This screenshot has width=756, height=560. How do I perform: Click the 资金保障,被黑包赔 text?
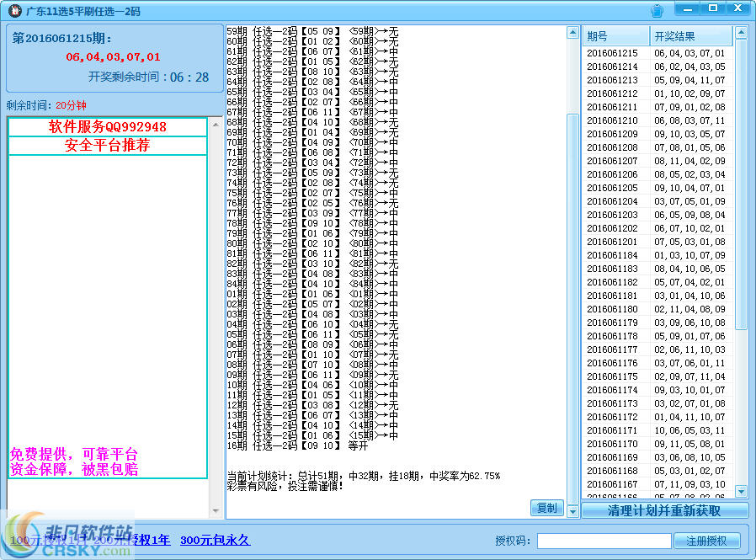[74, 469]
